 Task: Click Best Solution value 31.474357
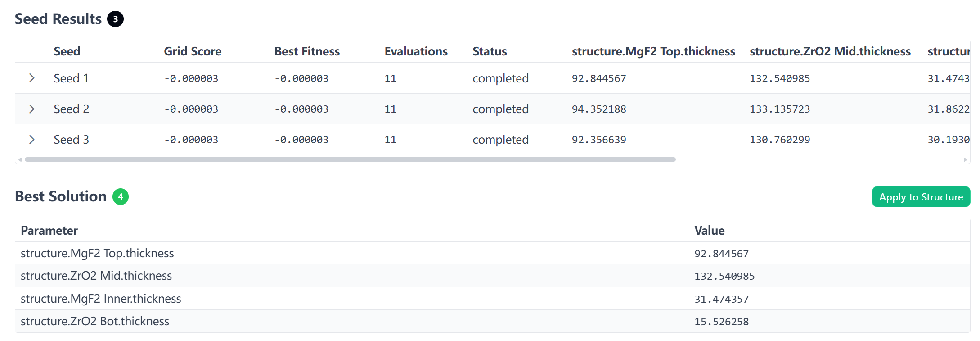[x=721, y=299]
